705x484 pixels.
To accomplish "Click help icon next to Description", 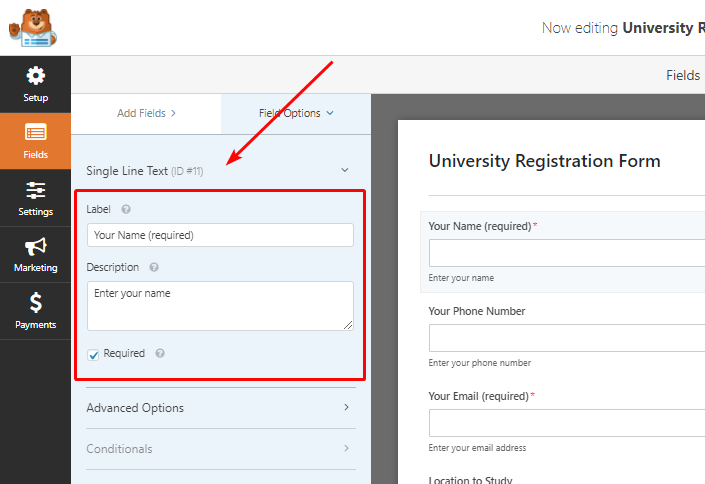I will point(153,268).
